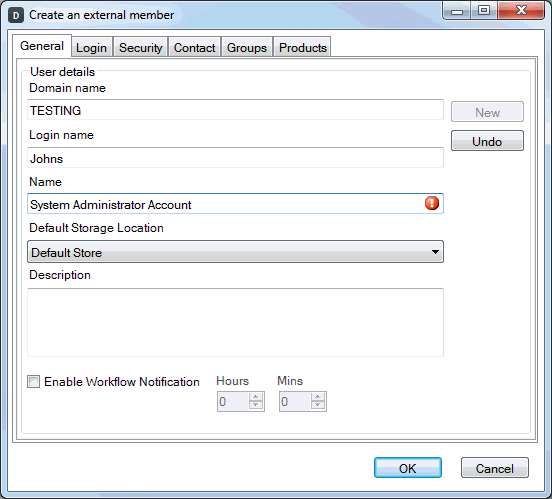Click the D application icon in title bar

pos(16,15)
